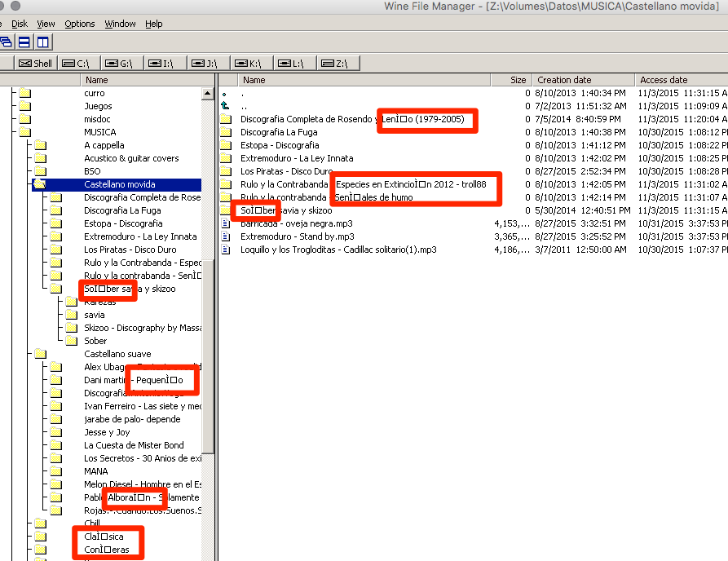Switch to the Shell namespace button

(x=35, y=63)
